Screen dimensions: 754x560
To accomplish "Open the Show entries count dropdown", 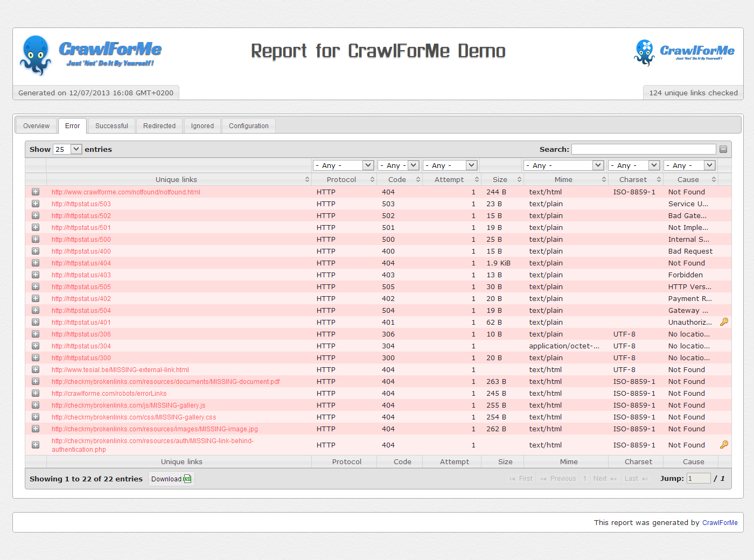I will click(x=67, y=149).
